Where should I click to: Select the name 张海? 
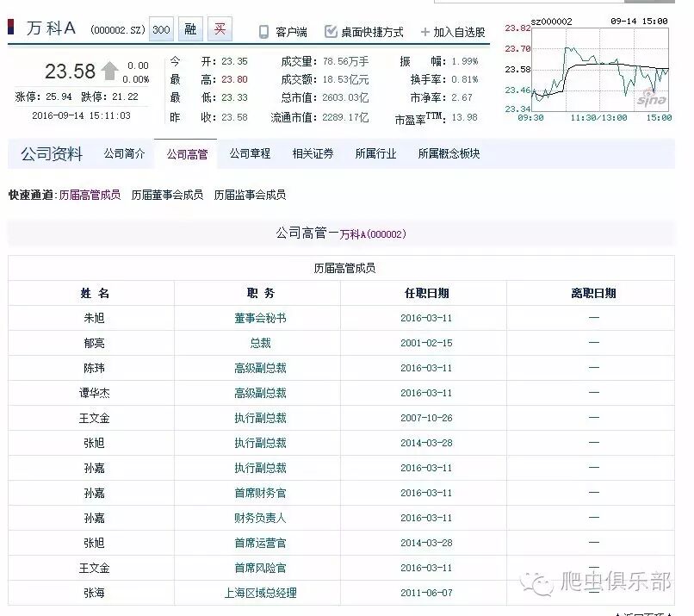click(94, 593)
